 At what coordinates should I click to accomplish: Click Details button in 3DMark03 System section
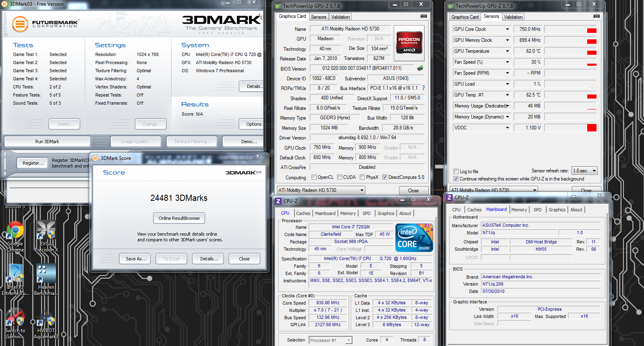coord(251,86)
